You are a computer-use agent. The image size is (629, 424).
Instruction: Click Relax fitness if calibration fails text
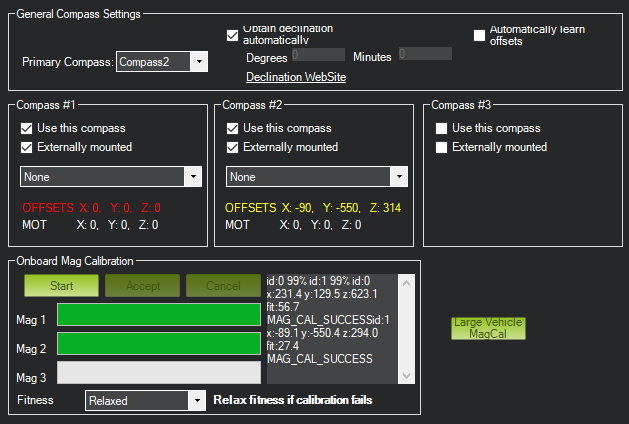293,400
